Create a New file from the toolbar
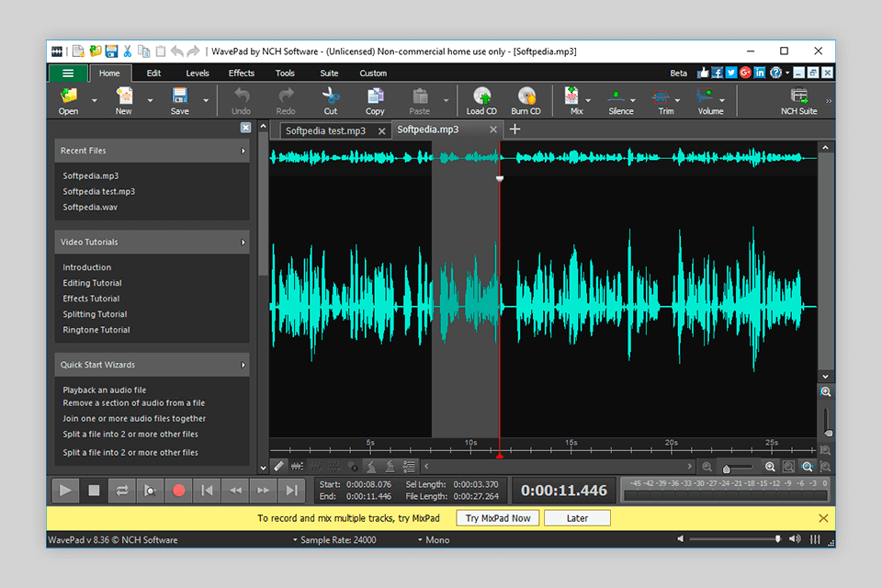The image size is (882, 588). pyautogui.click(x=124, y=101)
